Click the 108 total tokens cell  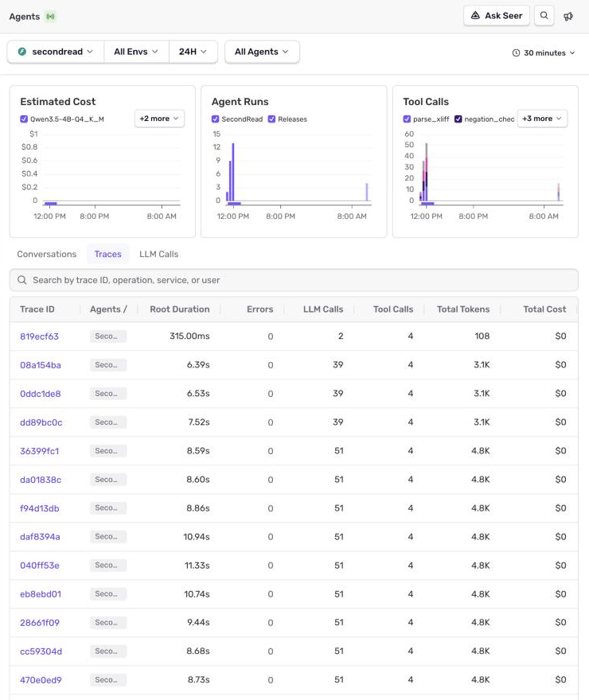[x=482, y=336]
